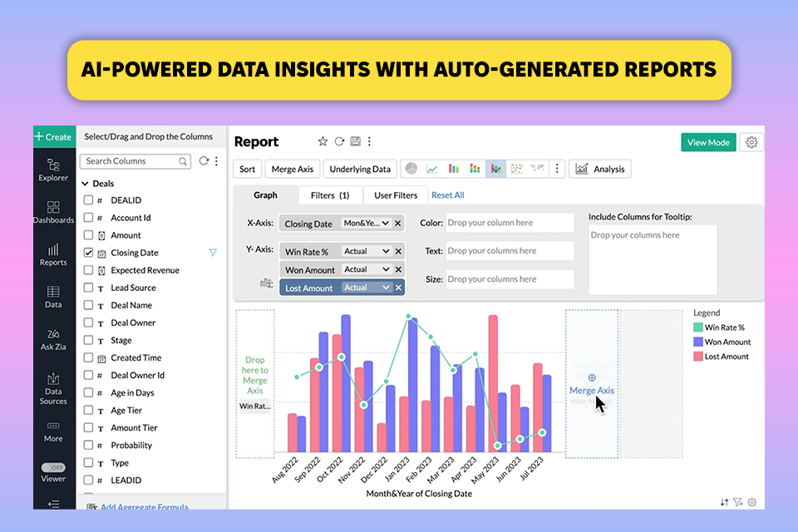Click the View Mode button
The height and width of the screenshot is (532, 798).
708,142
